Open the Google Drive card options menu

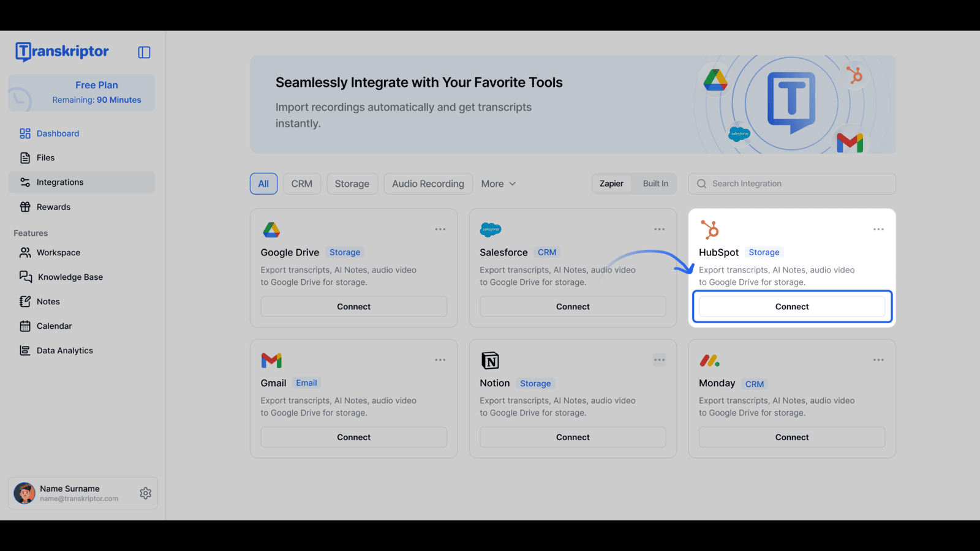point(440,228)
